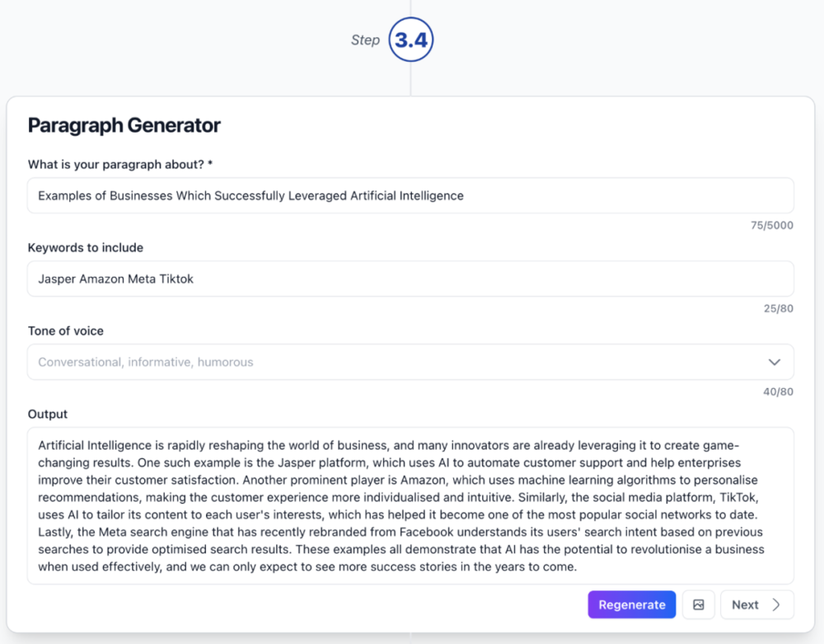Click the Step 3.4 circle badge

click(410, 40)
